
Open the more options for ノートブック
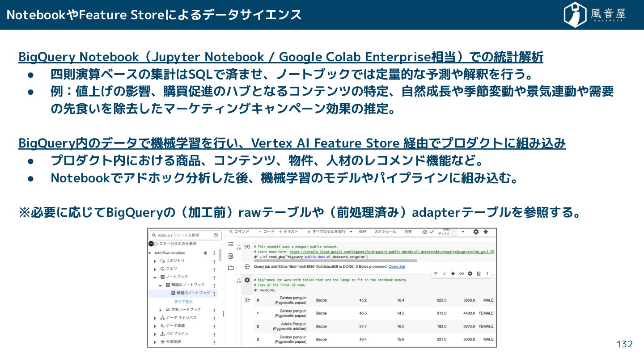coord(214,277)
